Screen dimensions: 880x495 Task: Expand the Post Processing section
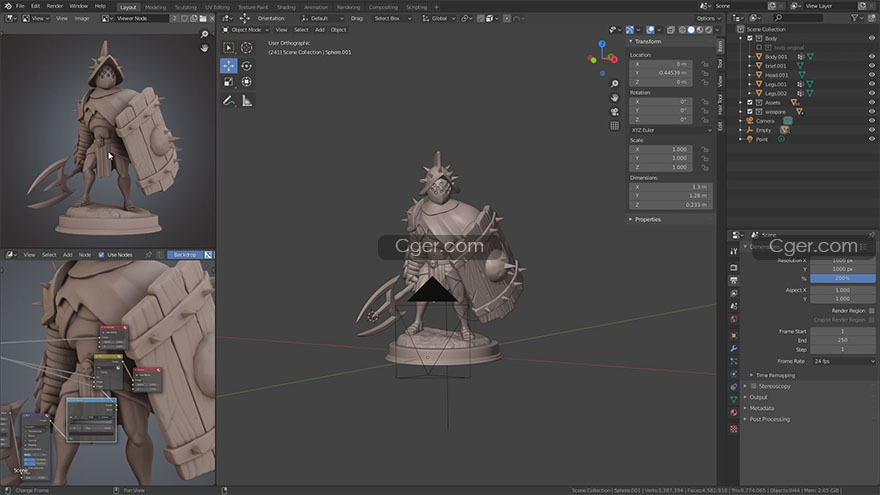pyautogui.click(x=769, y=419)
